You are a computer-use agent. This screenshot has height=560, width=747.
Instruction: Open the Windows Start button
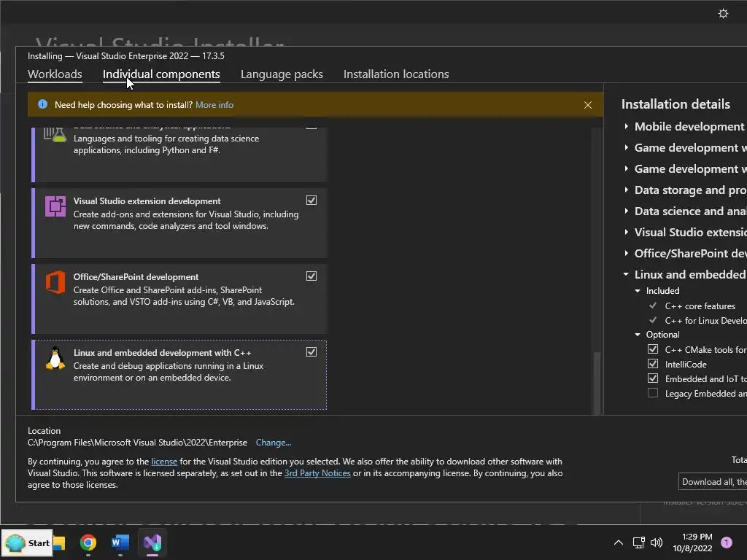point(27,542)
